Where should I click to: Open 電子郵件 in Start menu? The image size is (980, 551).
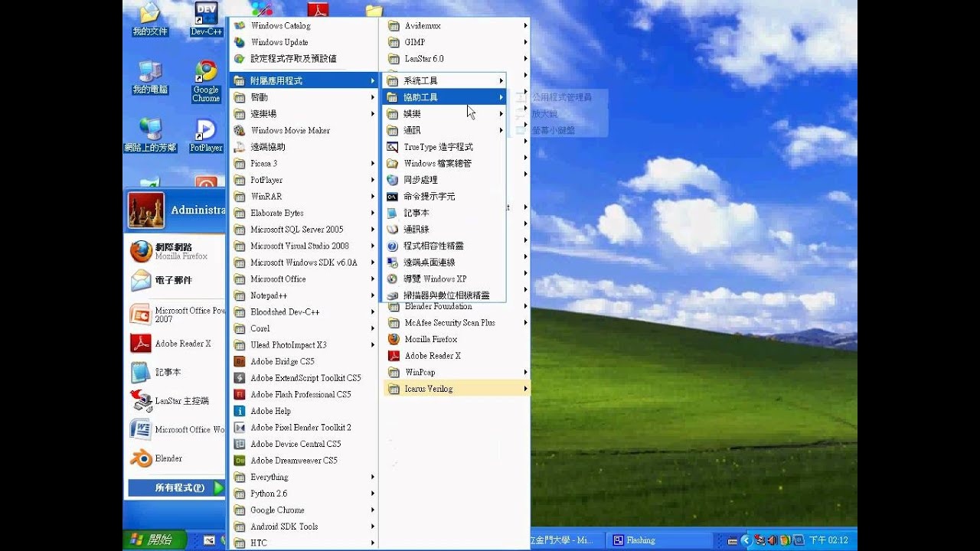coord(176,280)
